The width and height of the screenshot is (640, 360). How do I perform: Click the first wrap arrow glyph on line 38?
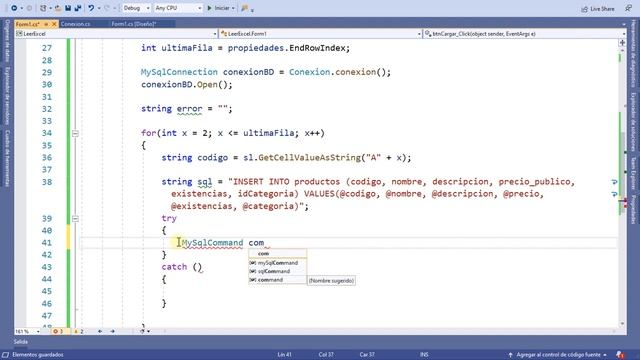click(x=614, y=182)
